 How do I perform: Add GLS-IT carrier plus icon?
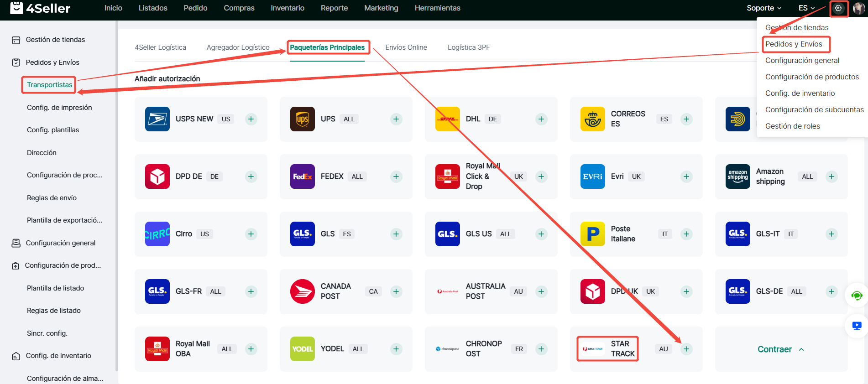[x=831, y=234]
